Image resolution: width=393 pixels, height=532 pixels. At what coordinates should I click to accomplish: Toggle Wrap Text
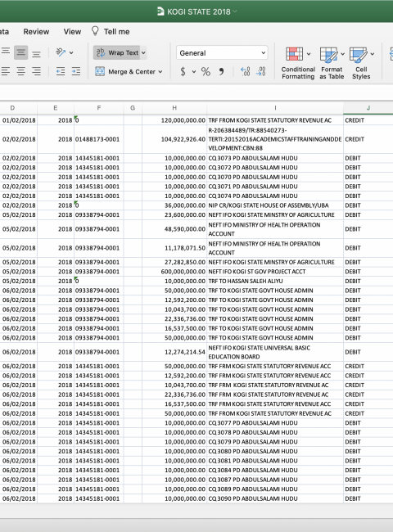pyautogui.click(x=117, y=52)
